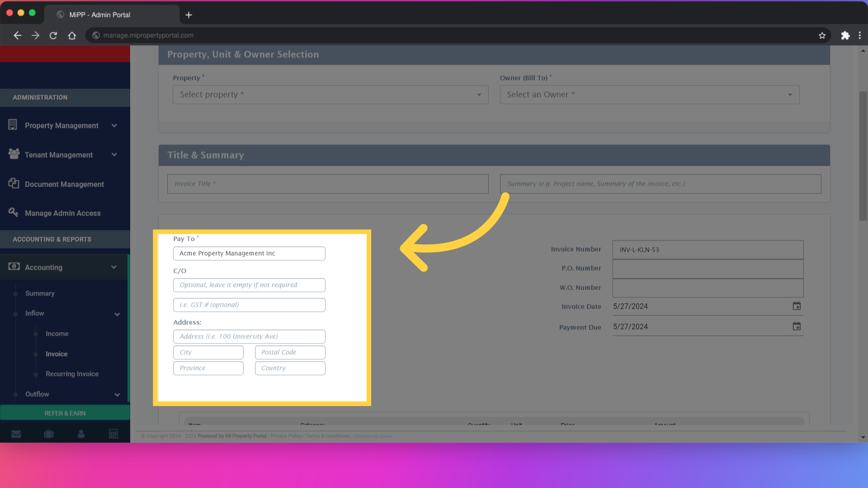Click the Manage Admin Access key icon
The width and height of the screenshot is (868, 488).
coord(13,212)
